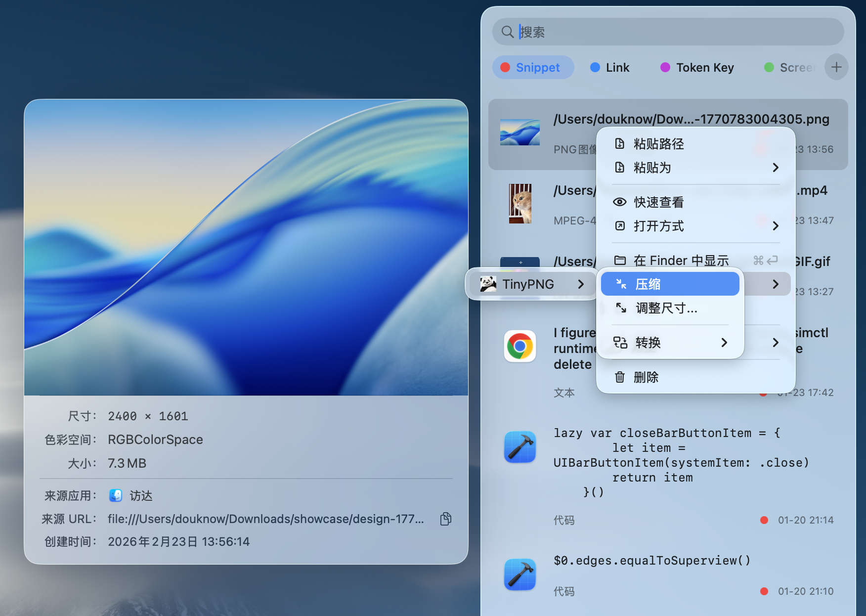The image size is (866, 616).
Task: Click the Chrome icon on the text clip
Action: [x=520, y=346]
